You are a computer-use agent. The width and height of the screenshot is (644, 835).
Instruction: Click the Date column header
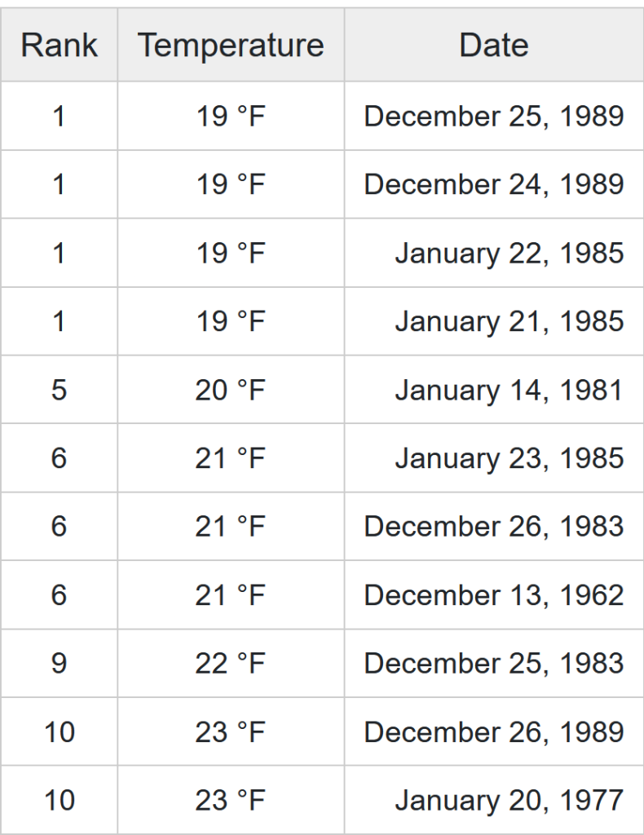pos(493,45)
